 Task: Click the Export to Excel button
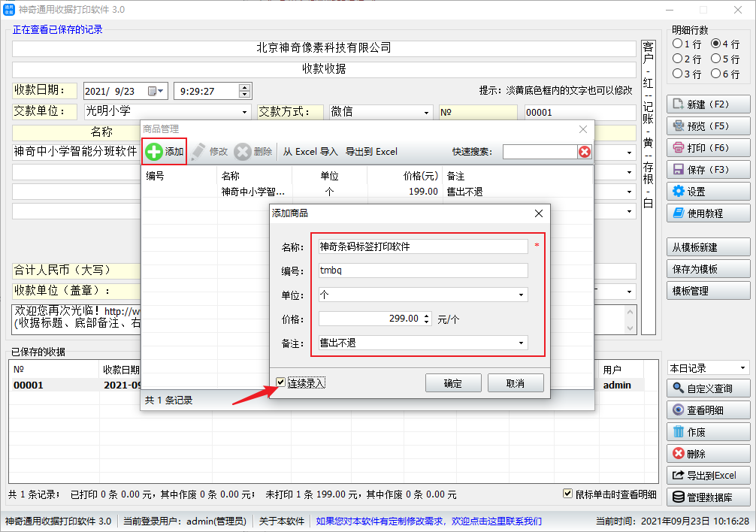click(x=708, y=475)
